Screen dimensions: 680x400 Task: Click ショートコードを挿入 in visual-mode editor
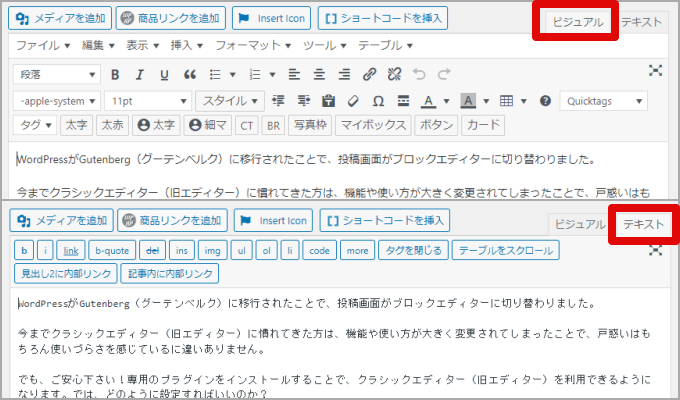tap(383, 18)
